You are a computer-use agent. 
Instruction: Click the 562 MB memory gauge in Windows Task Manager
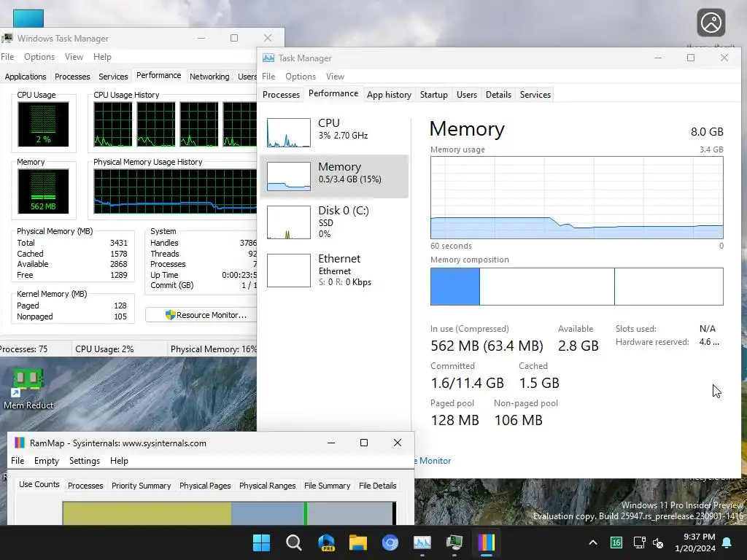(x=43, y=191)
